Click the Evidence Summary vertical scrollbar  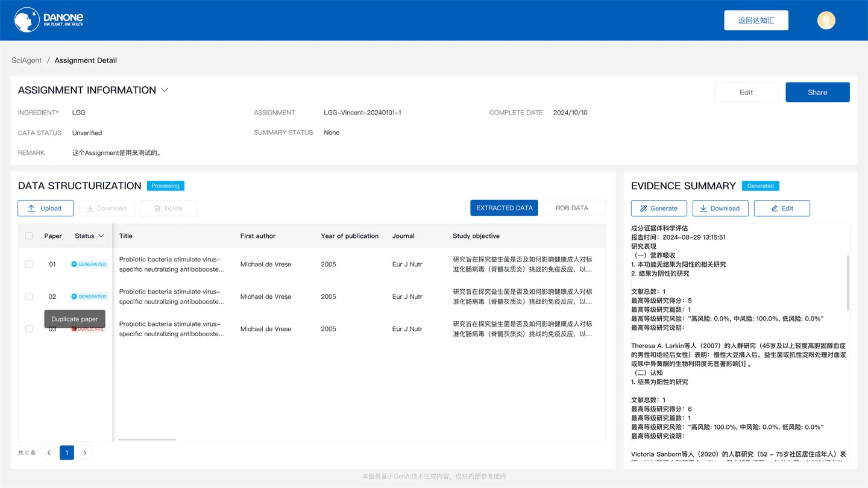[x=848, y=283]
